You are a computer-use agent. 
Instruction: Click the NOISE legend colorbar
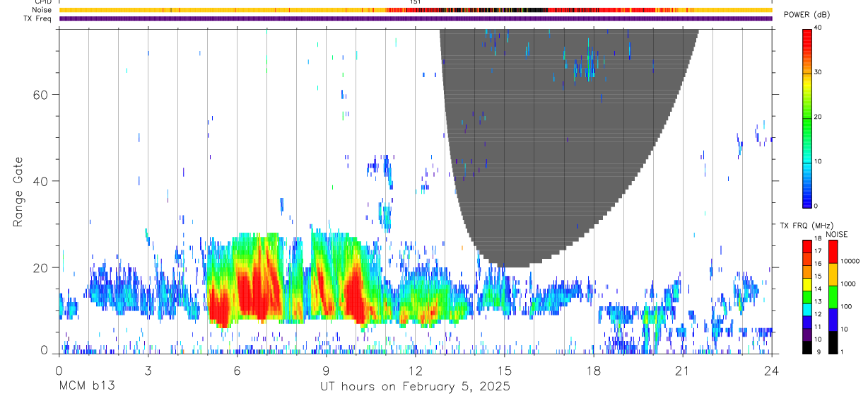[x=833, y=297]
